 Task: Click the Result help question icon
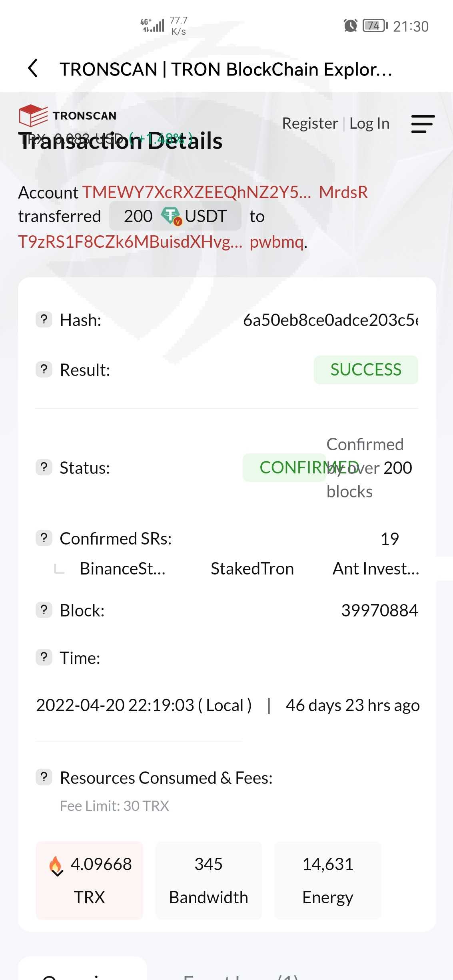pyautogui.click(x=44, y=370)
